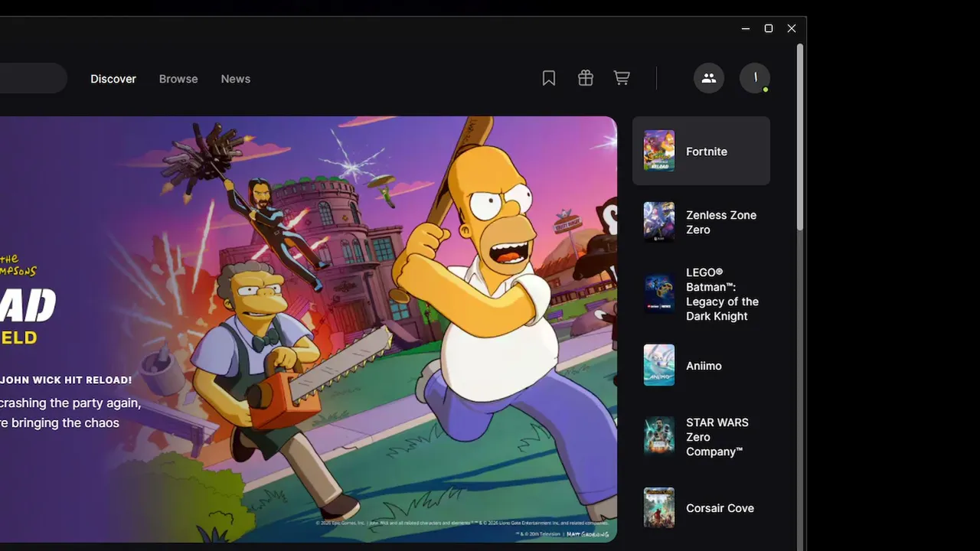Viewport: 980px width, 551px height.
Task: Select Fortnite in the featured list
Action: coord(701,151)
